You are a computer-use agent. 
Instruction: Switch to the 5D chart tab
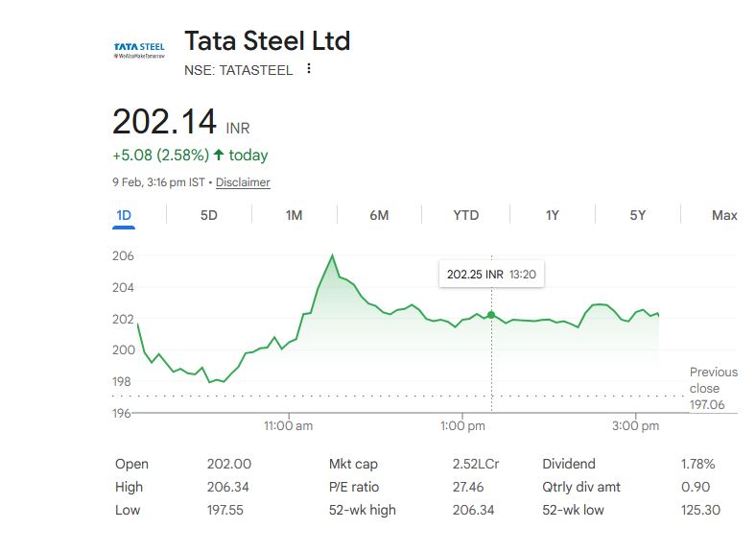point(209,215)
